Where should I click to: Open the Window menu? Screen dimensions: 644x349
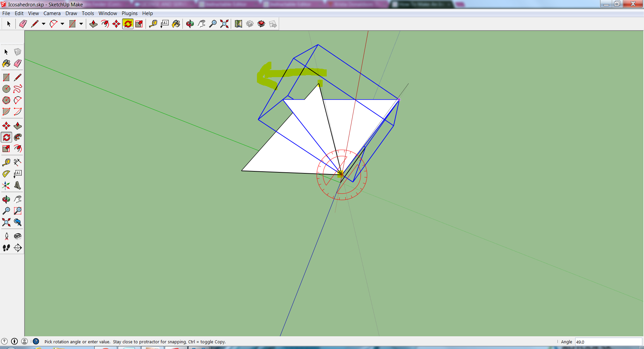tap(108, 13)
